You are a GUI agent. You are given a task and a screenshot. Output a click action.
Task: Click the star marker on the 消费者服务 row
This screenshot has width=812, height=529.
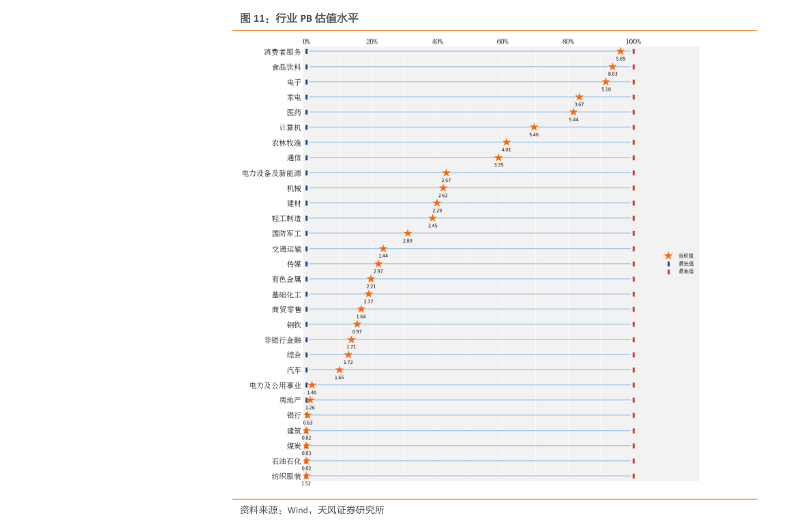point(620,51)
